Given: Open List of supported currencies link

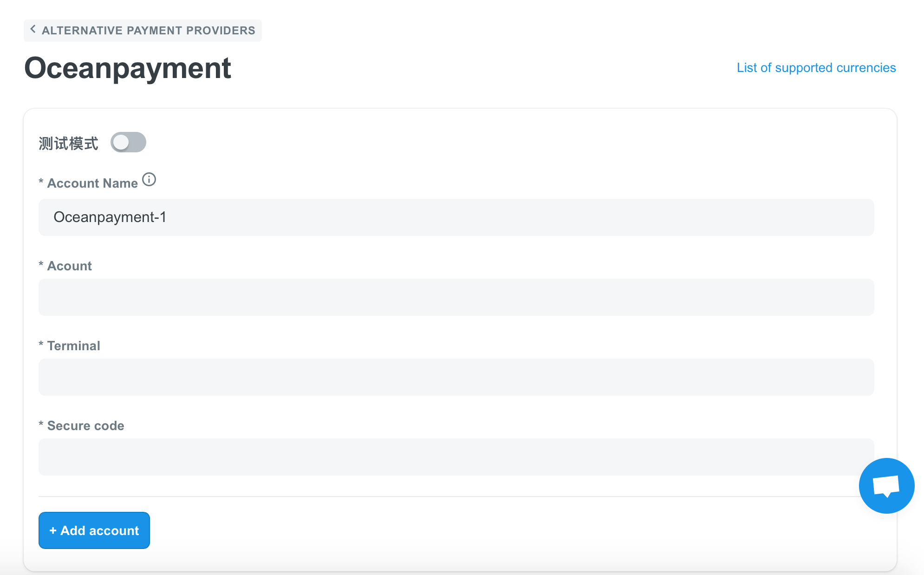Looking at the screenshot, I should pyautogui.click(x=816, y=68).
